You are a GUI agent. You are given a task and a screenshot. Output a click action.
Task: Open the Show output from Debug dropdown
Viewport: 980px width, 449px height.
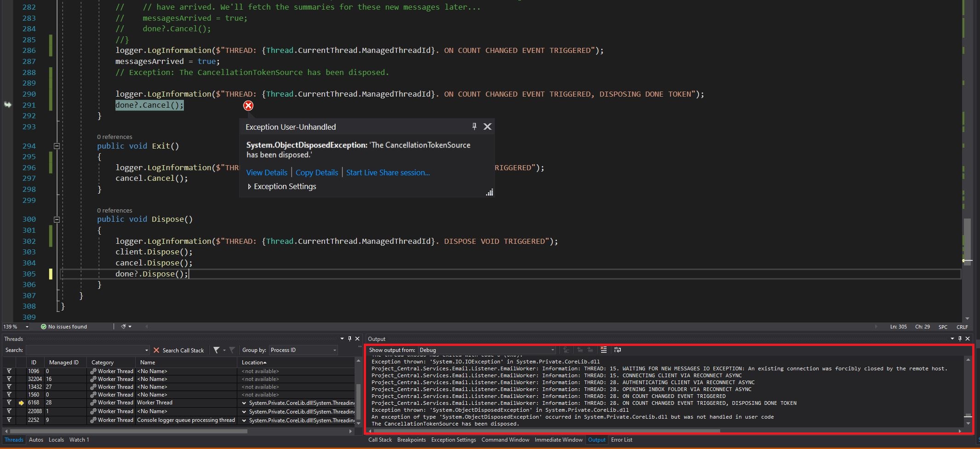(553, 350)
